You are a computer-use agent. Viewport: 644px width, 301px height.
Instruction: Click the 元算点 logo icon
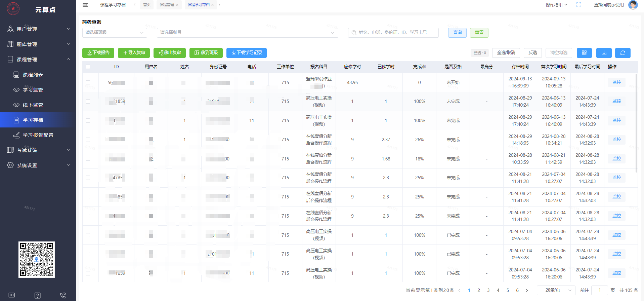13,8
